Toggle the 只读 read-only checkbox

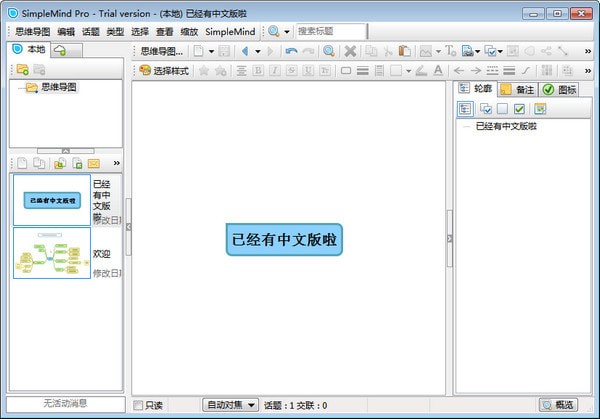[x=138, y=405]
